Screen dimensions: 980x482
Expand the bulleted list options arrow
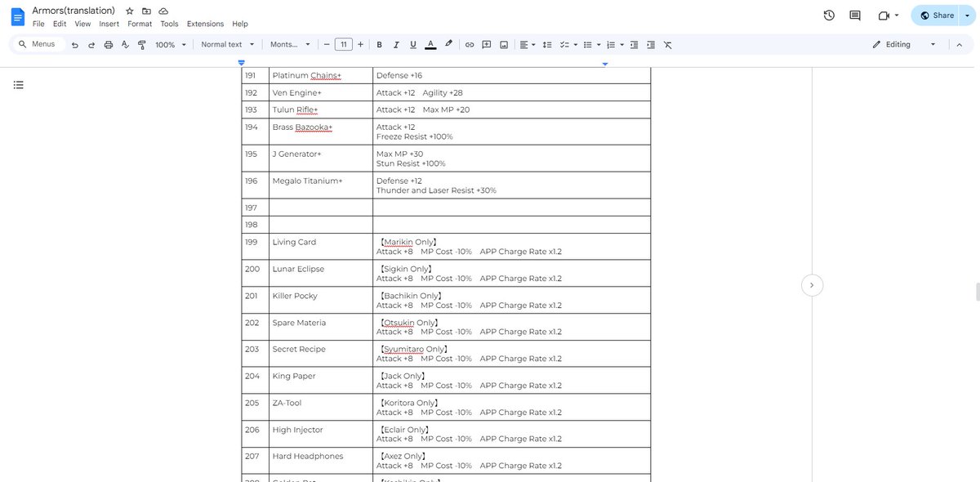click(599, 45)
